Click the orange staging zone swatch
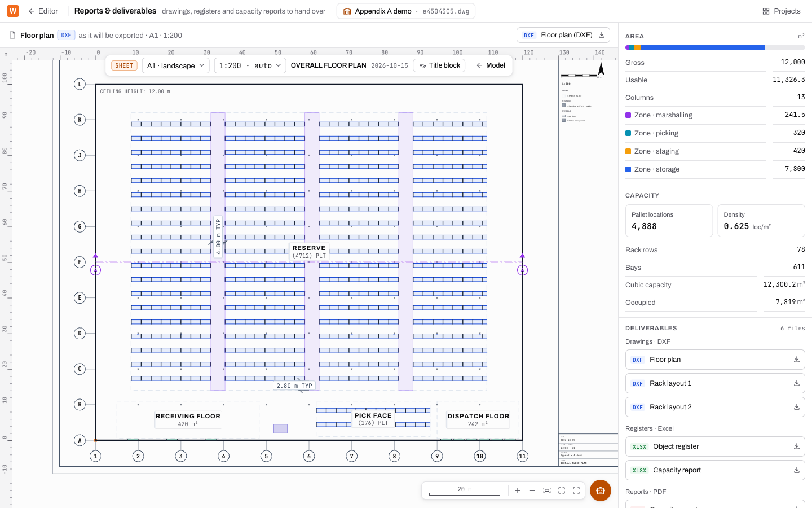812x508 pixels. (628, 151)
